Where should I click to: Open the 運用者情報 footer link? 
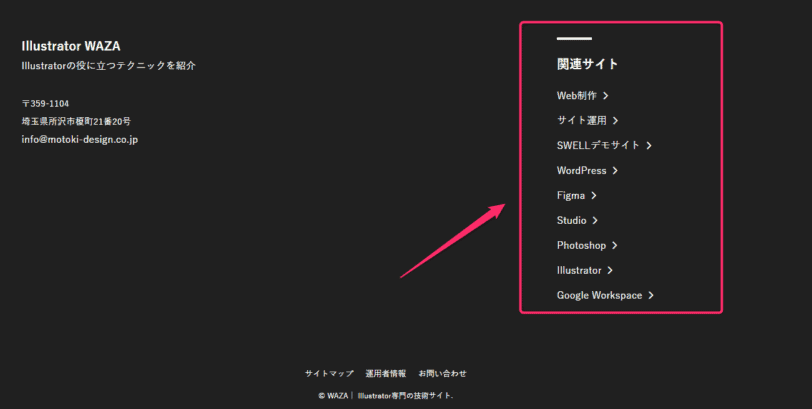(x=386, y=373)
